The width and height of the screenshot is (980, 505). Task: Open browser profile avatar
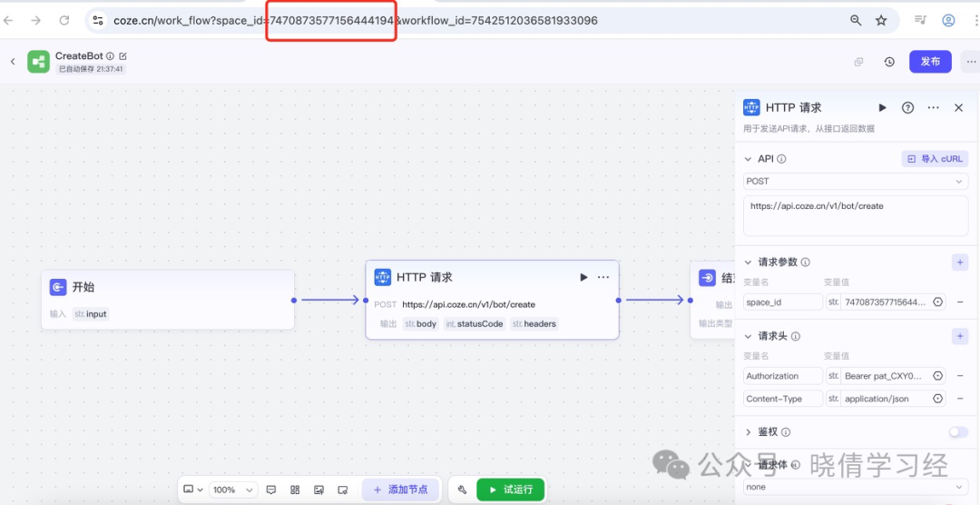[949, 21]
